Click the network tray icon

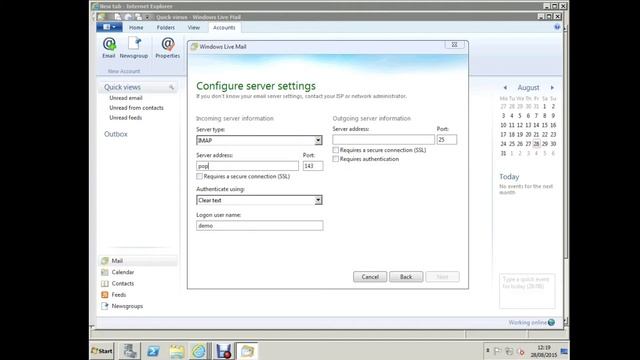pyautogui.click(x=509, y=351)
